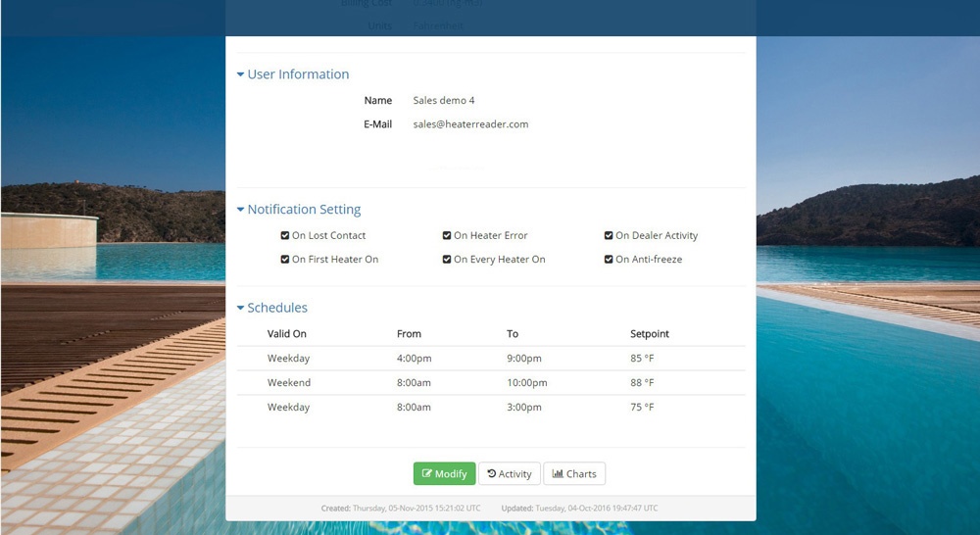
Task: Open the Activity history button
Action: 509,474
